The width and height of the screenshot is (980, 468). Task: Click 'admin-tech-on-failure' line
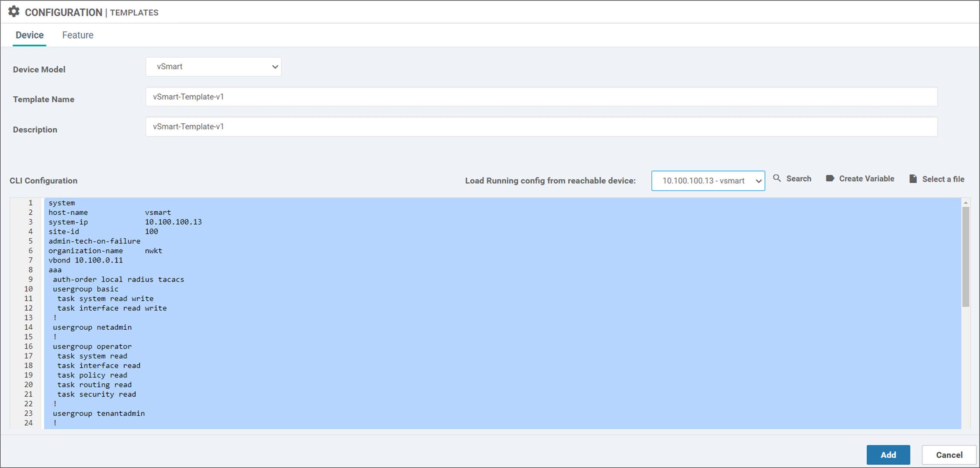pos(94,241)
